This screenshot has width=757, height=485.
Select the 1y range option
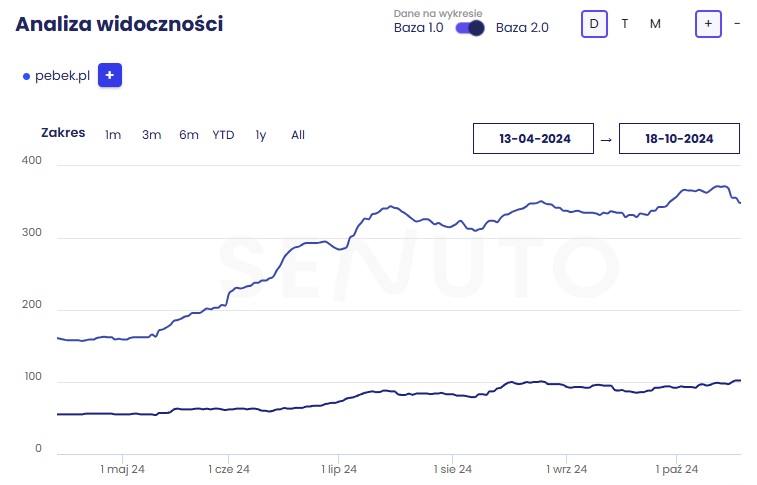[x=261, y=135]
